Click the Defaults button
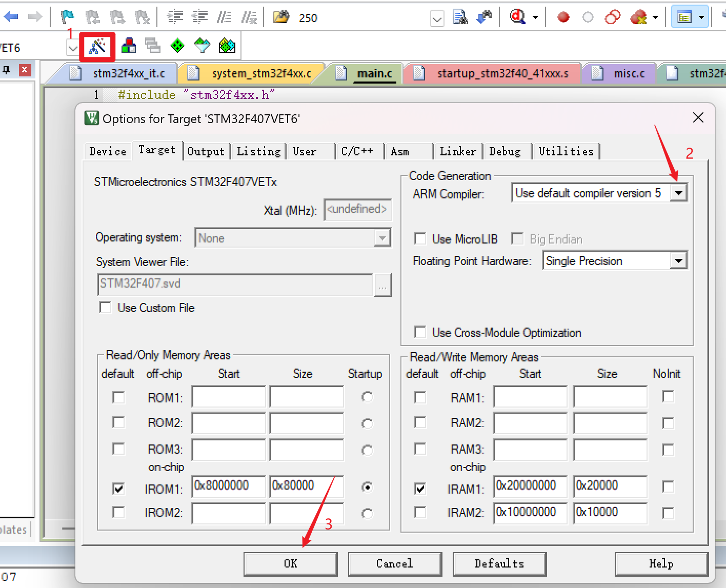The width and height of the screenshot is (726, 588). pos(499,564)
